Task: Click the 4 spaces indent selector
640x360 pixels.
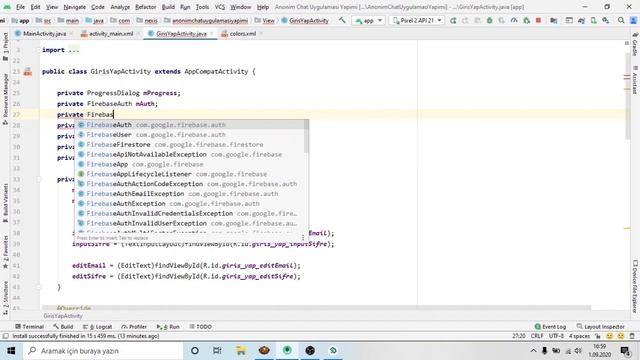Action: click(580, 336)
